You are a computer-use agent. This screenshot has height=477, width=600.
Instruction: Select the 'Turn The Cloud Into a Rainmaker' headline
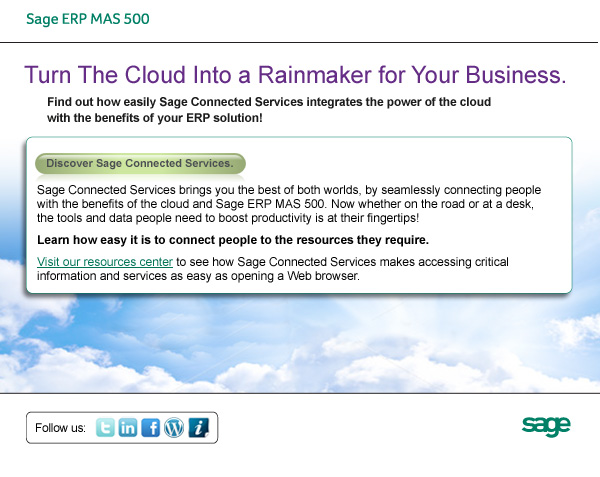(295, 75)
